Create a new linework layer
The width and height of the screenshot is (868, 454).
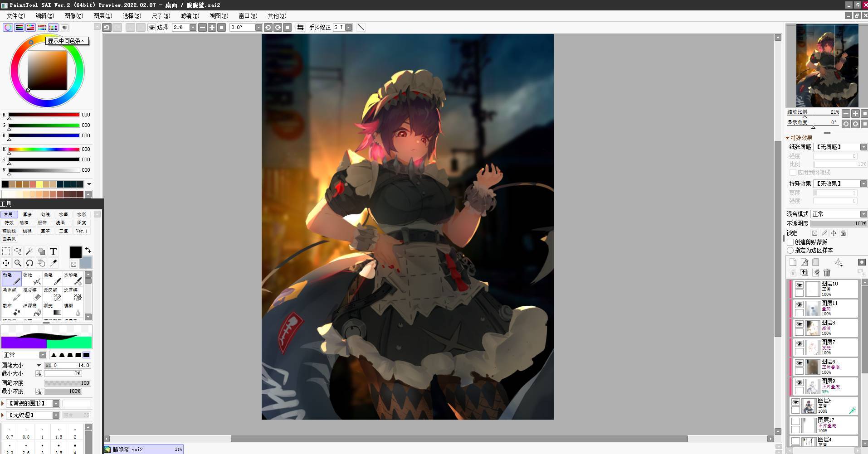805,262
